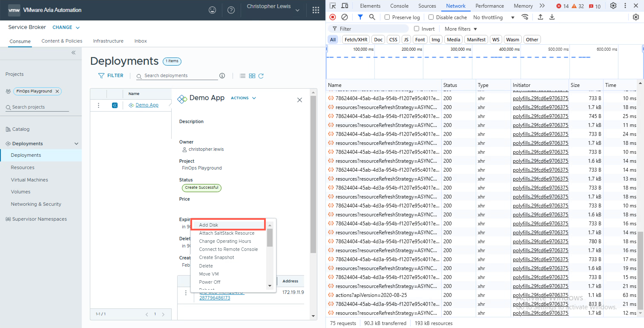The image size is (644, 328).
Task: Collapse the left sidebar with double chevron
Action: (x=73, y=52)
